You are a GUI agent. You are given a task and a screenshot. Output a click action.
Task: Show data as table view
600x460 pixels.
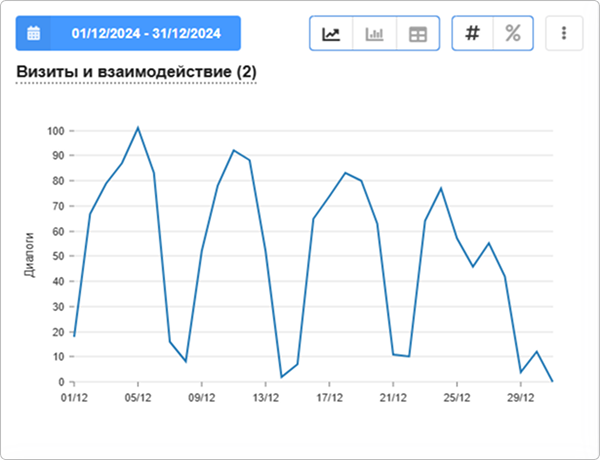click(418, 33)
